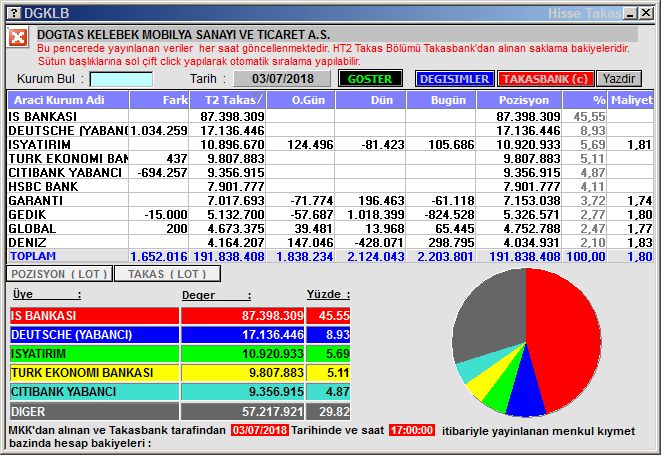Open the DEGISIMLER button

tap(454, 79)
